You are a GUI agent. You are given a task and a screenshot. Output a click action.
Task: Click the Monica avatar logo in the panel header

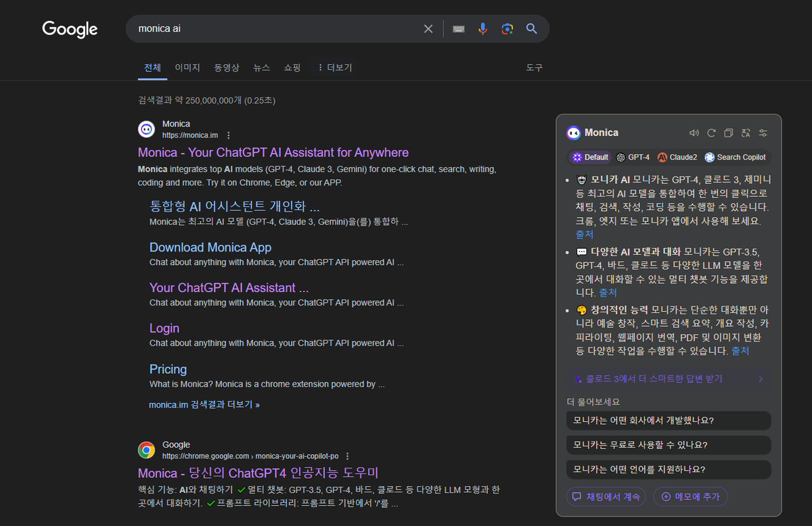[x=574, y=133]
